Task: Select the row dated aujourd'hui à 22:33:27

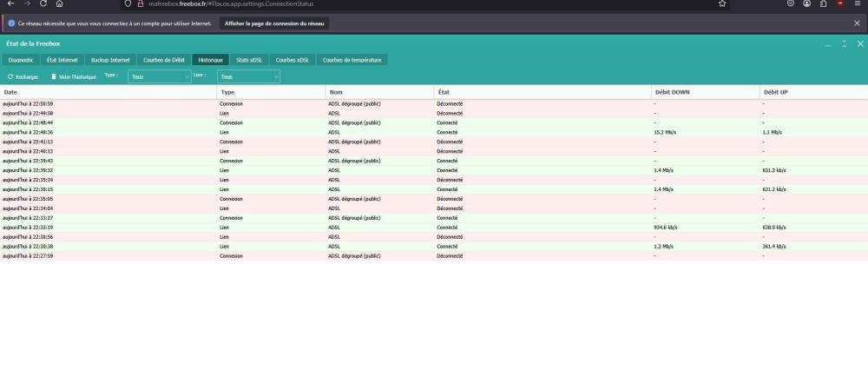Action: click(434, 218)
